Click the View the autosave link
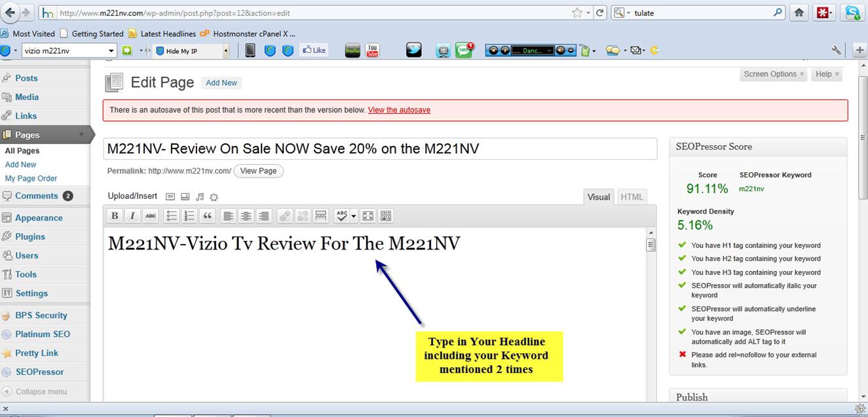Screen dimensions: 868x417 [x=399, y=110]
